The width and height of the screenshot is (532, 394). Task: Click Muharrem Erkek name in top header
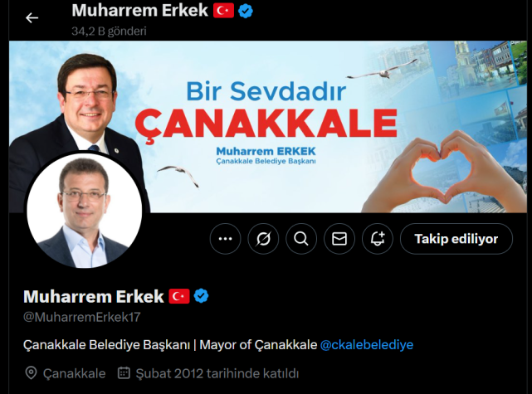point(139,11)
